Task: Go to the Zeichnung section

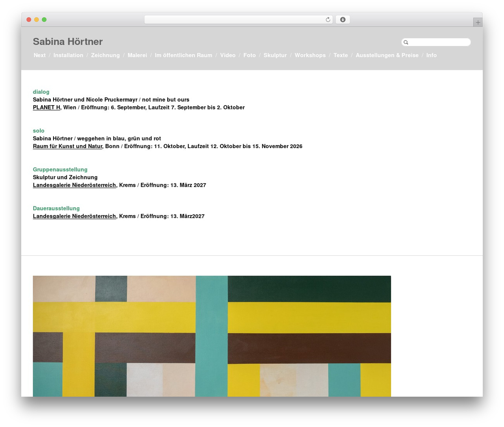Action: [x=106, y=55]
